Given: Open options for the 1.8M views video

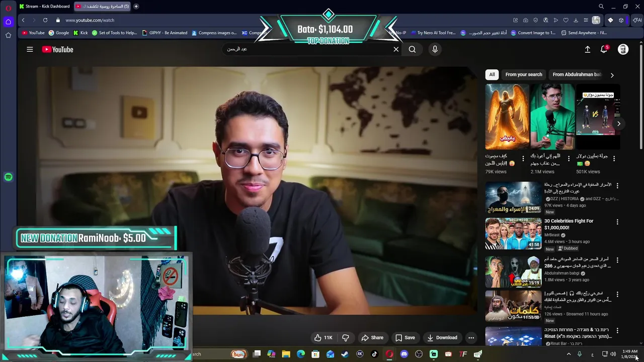Looking at the screenshot, I should point(617,260).
